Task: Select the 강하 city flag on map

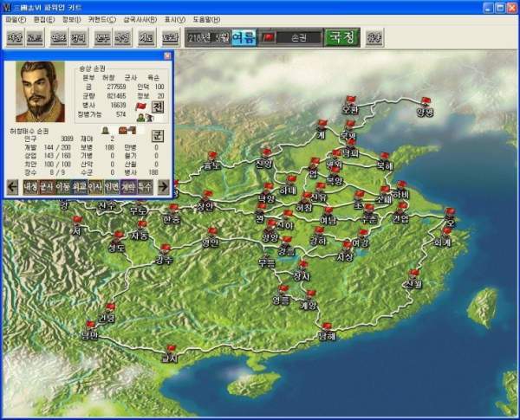Action: pyautogui.click(x=319, y=232)
